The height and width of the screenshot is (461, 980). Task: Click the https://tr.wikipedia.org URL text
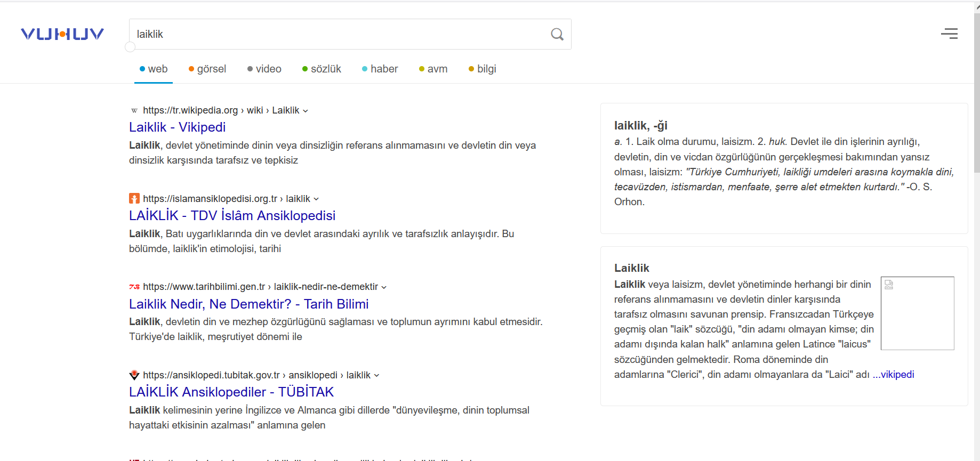(190, 110)
